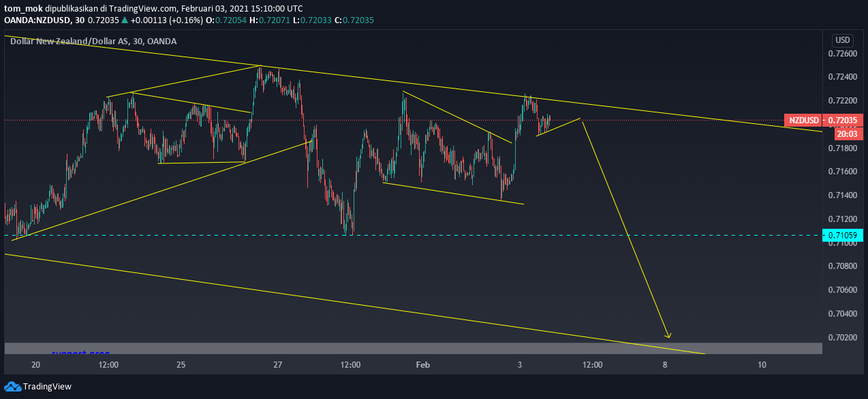Click the +0.00113 (+0.16%) change value
The image size is (868, 399).
tap(168, 20)
